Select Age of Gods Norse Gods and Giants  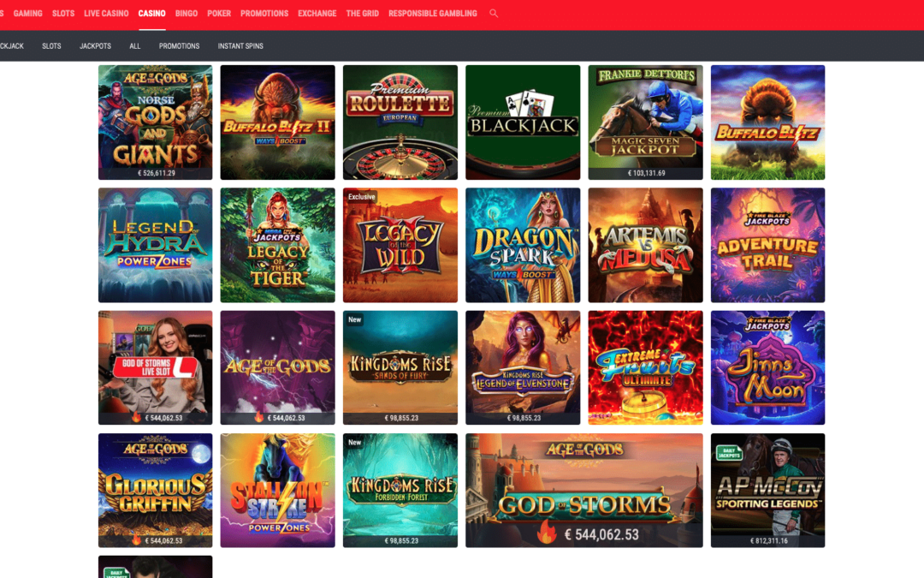pyautogui.click(x=155, y=122)
